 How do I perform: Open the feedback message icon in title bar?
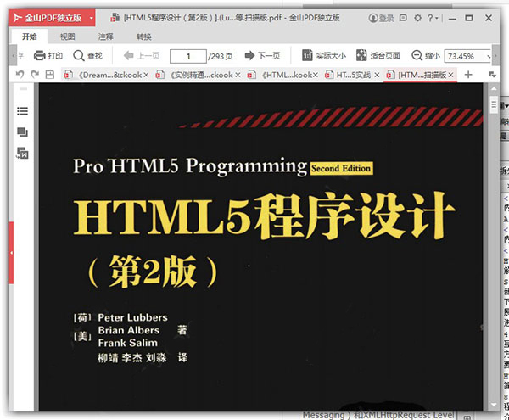click(403, 18)
